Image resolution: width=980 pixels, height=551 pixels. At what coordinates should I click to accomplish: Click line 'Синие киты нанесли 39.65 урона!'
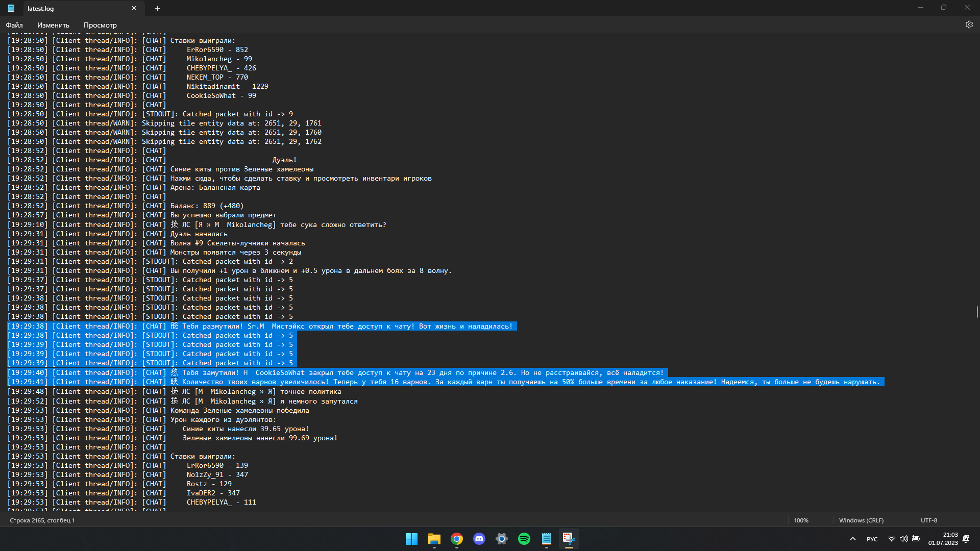(158, 429)
